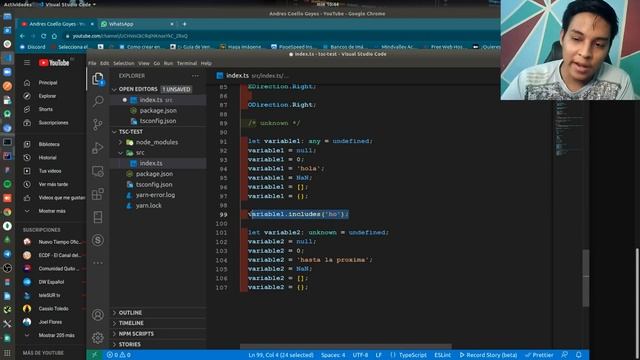Click ESLint in the status bar

[442, 355]
